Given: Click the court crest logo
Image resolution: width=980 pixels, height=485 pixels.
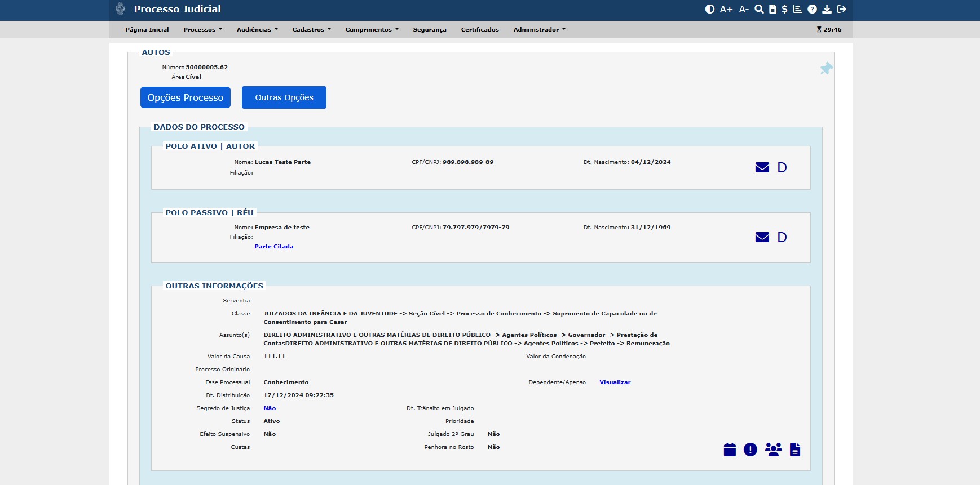Looking at the screenshot, I should (120, 8).
